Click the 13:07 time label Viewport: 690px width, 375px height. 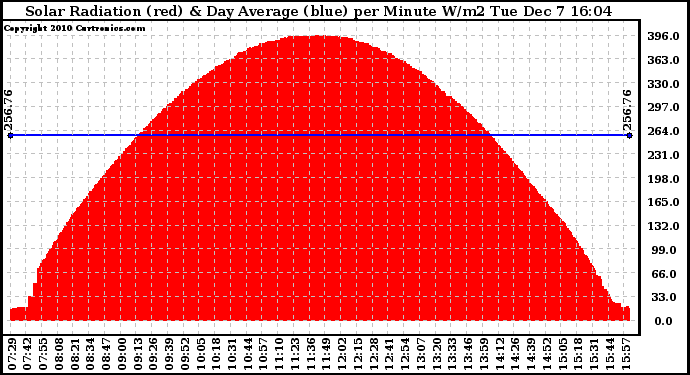[421, 354]
